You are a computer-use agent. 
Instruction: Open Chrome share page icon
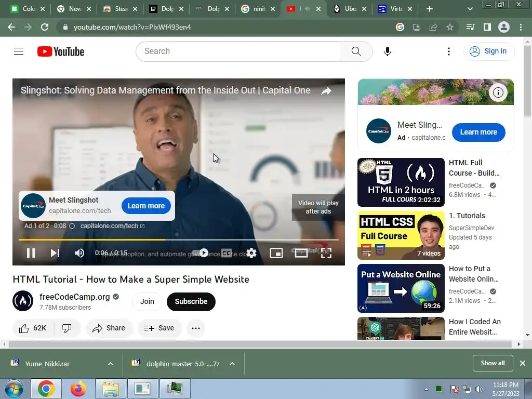433,27
